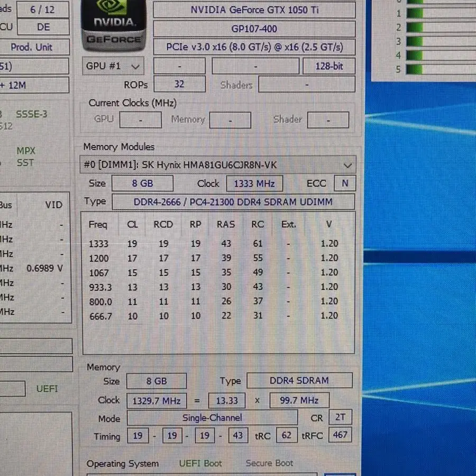The width and height of the screenshot is (476, 476).
Task: Select the 1333 frequency timing row
Action: point(214,243)
